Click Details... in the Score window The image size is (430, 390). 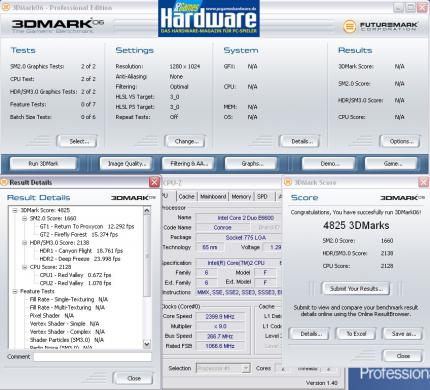coord(309,334)
